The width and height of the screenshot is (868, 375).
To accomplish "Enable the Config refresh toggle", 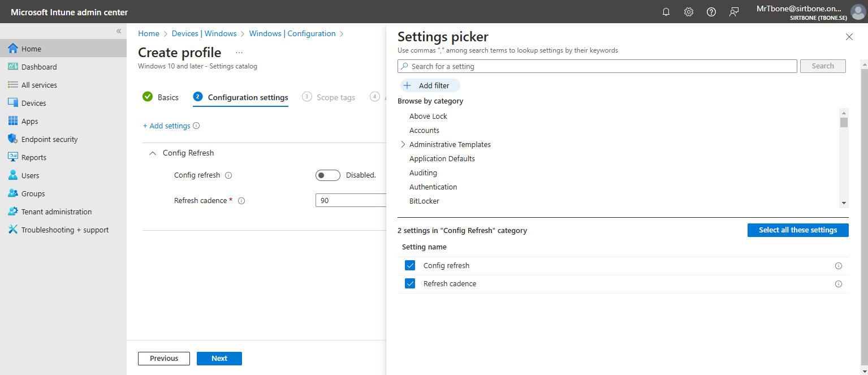I will [x=327, y=175].
